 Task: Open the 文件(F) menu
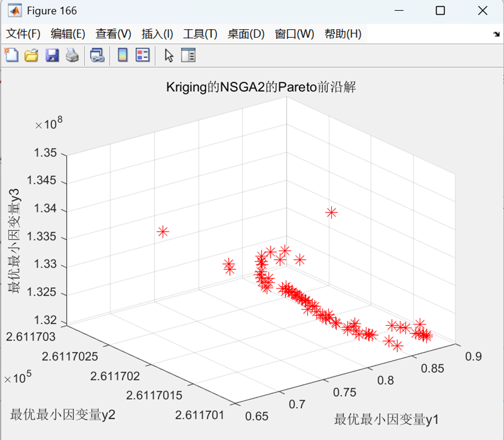[x=23, y=34]
